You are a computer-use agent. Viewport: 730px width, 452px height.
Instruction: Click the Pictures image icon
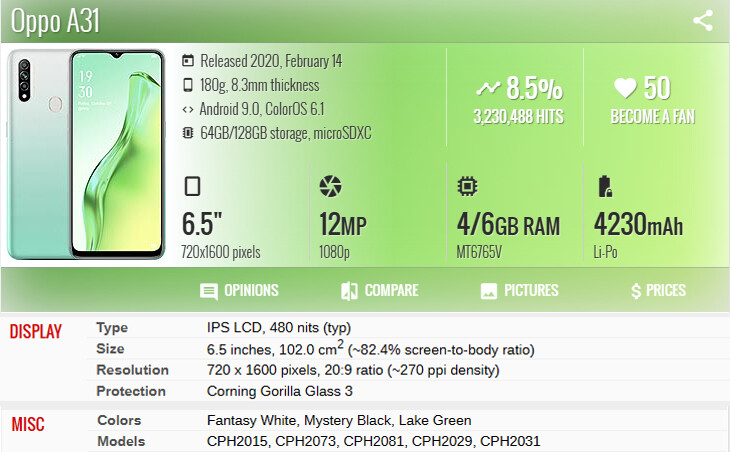pyautogui.click(x=489, y=292)
